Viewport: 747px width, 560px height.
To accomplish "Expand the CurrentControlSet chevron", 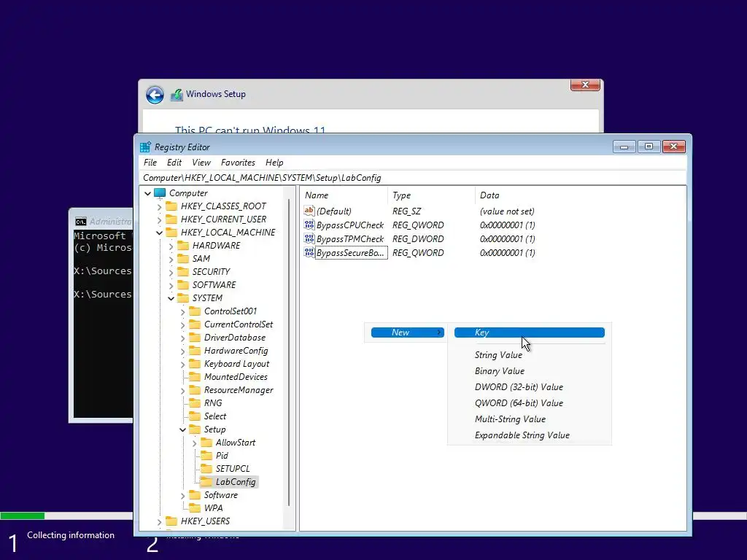I will (183, 324).
